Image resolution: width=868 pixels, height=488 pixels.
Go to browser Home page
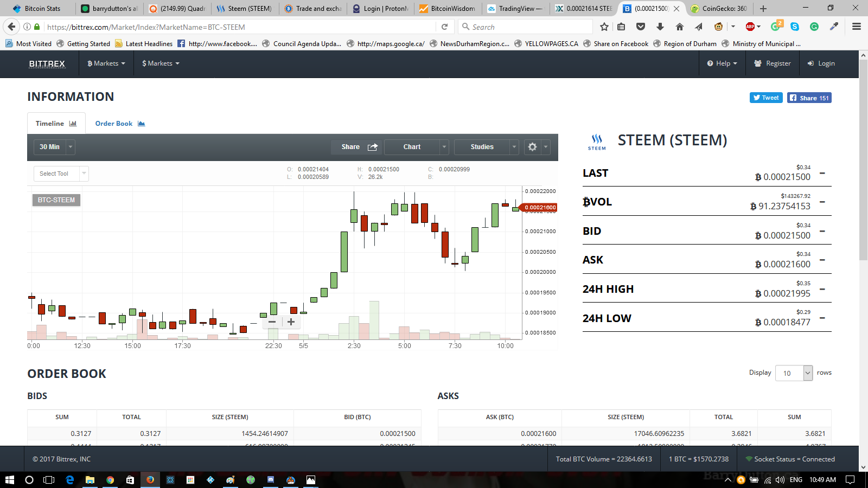680,27
